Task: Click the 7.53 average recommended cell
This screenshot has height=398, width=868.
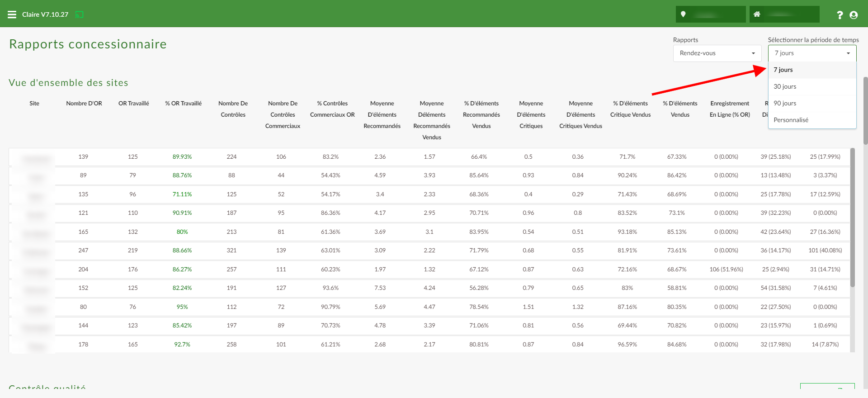Action: pos(380,288)
